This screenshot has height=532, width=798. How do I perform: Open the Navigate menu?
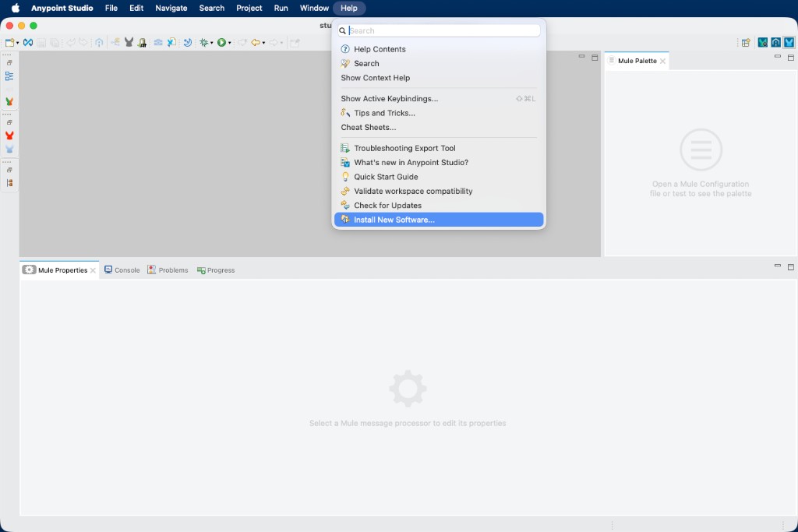click(x=171, y=8)
